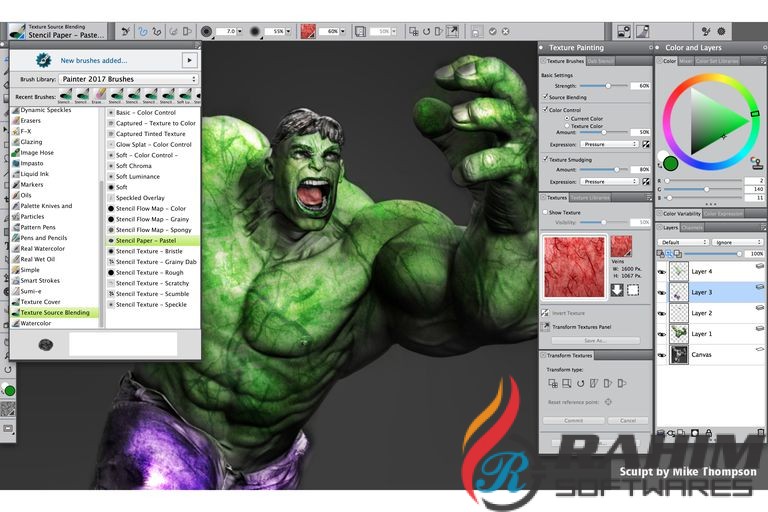This screenshot has width=768, height=512.
Task: Click the clone color stamp icon
Action: coord(756,161)
